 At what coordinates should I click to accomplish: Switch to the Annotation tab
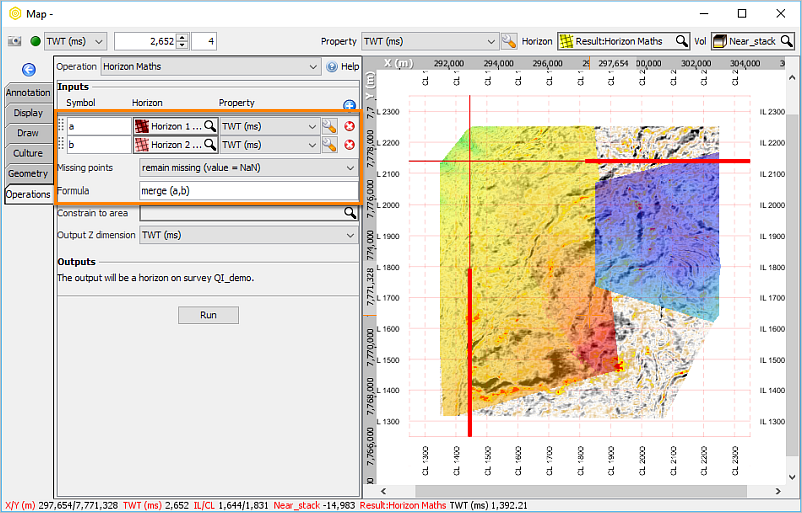tap(27, 93)
